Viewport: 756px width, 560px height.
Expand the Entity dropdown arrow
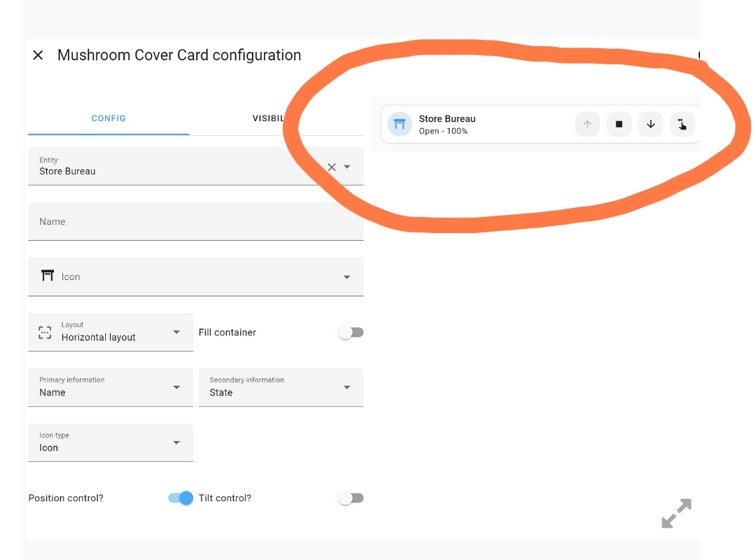[347, 167]
